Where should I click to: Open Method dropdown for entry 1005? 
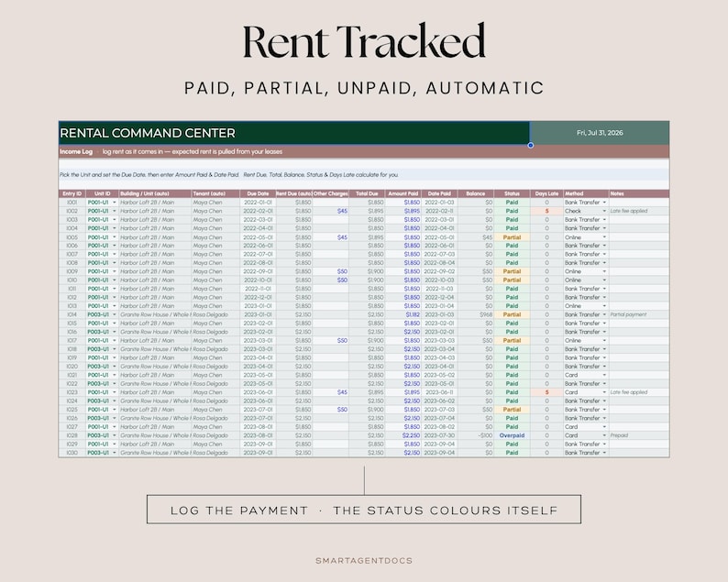pyautogui.click(x=604, y=237)
